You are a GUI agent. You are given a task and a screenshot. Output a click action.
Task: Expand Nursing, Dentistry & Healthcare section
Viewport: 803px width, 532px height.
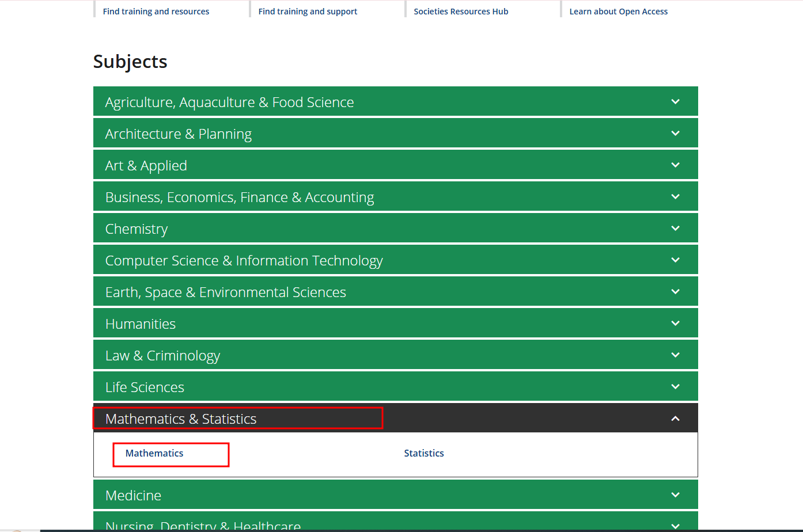tap(203, 525)
